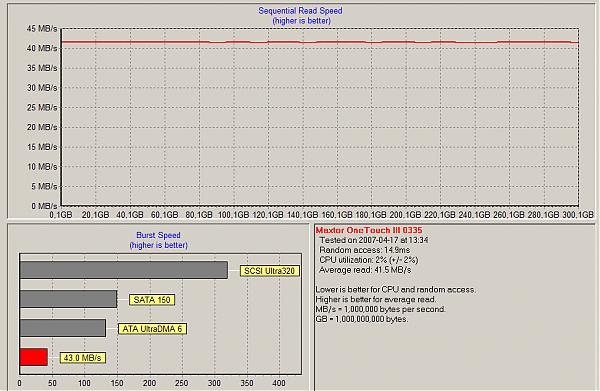The image size is (600, 391).
Task: Click the 300.1GB x-axis label
Action: click(578, 215)
